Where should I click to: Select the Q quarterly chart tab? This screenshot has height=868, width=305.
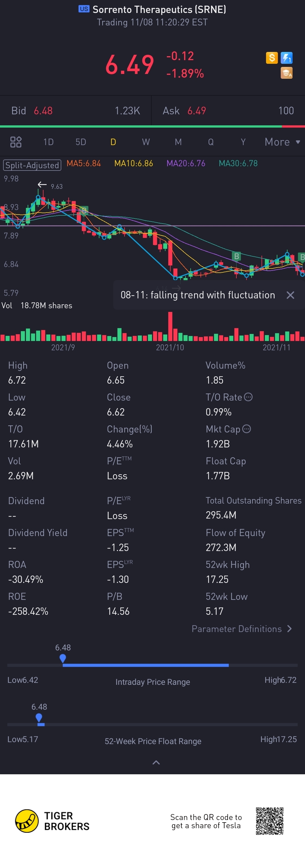[x=211, y=142]
